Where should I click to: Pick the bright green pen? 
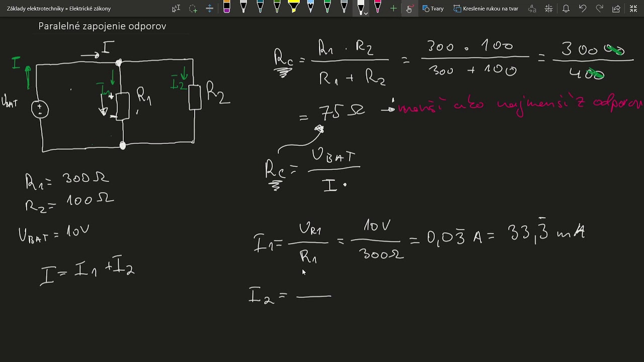(x=327, y=8)
